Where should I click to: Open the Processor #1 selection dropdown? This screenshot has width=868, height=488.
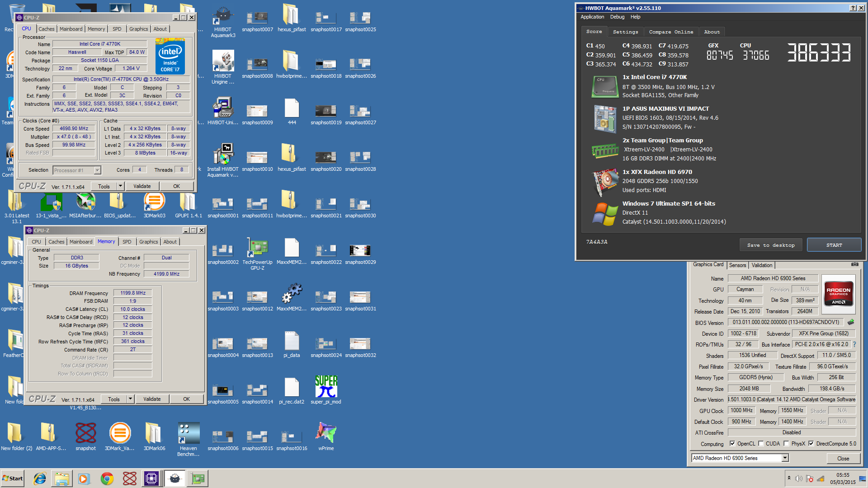pos(77,170)
